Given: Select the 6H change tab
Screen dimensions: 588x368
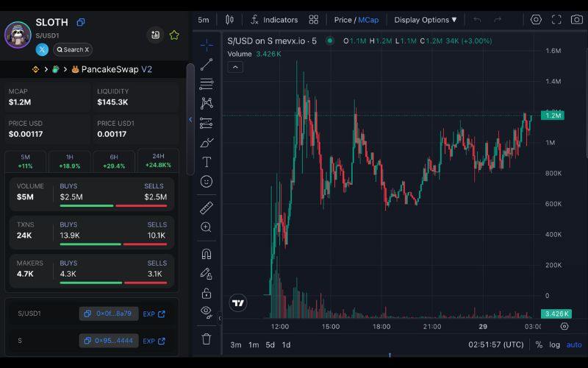Looking at the screenshot, I should [x=114, y=161].
